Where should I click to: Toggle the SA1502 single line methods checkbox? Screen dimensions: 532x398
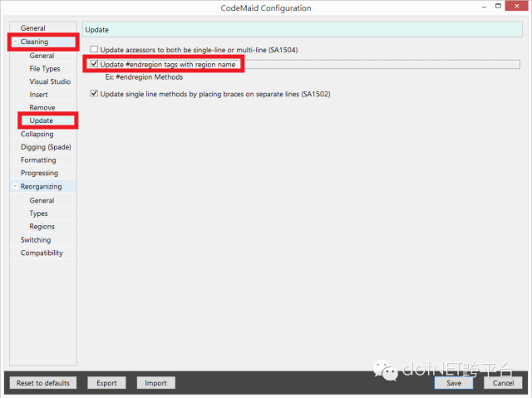[94, 93]
